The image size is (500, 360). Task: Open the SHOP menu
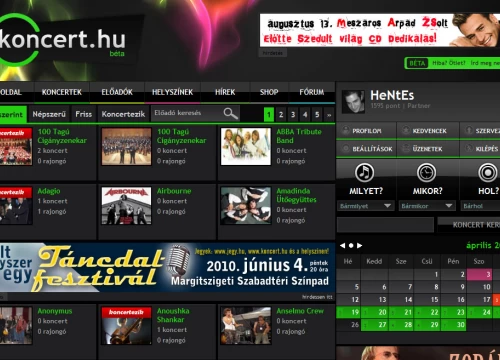[269, 92]
